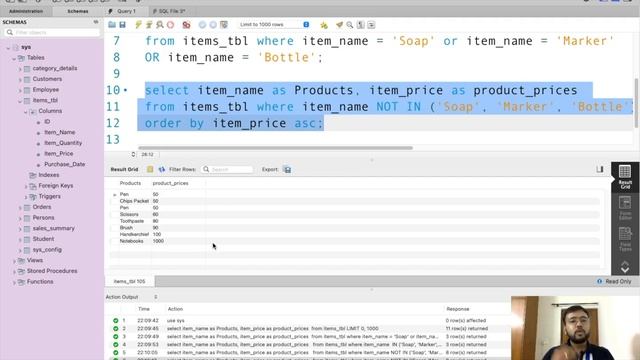Select the Notebooks result cell

(131, 241)
